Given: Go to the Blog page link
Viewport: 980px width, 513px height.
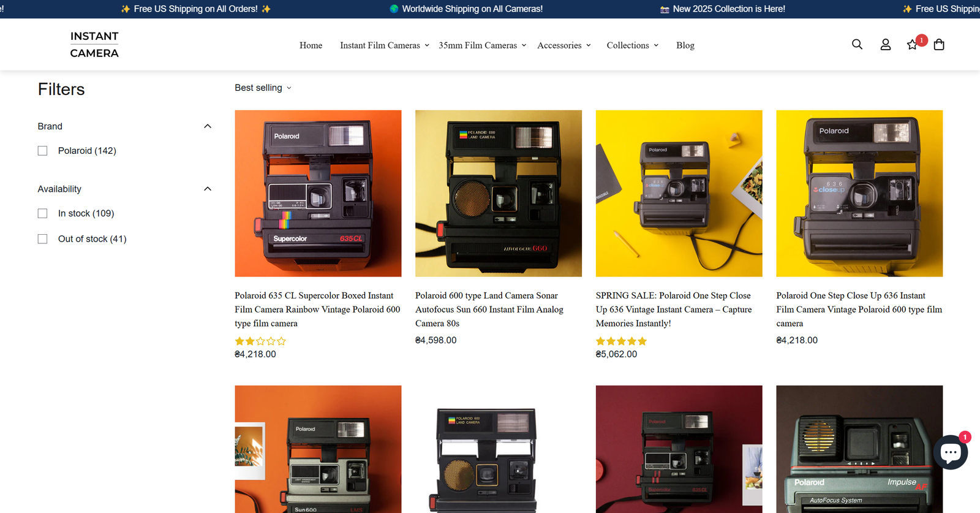Looking at the screenshot, I should [685, 45].
